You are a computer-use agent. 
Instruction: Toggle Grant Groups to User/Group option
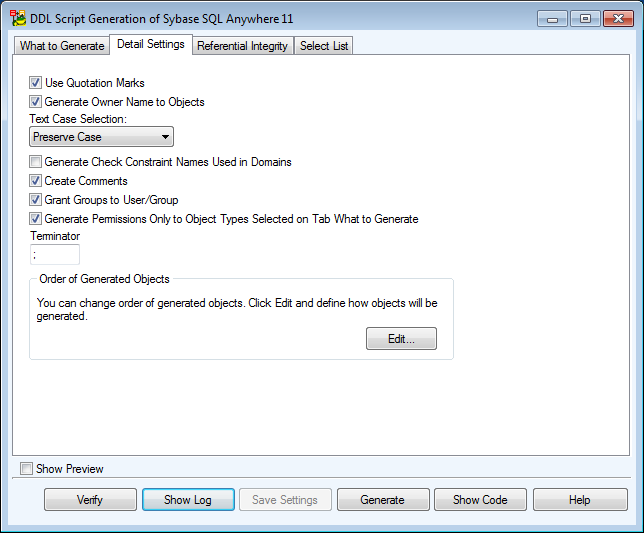pyautogui.click(x=36, y=200)
